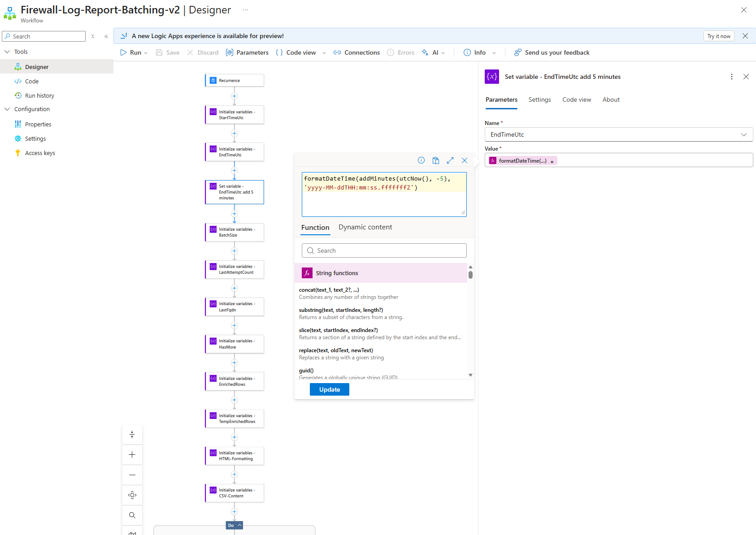
Task: Click the fit-to-view canvas control icon
Action: click(x=132, y=495)
